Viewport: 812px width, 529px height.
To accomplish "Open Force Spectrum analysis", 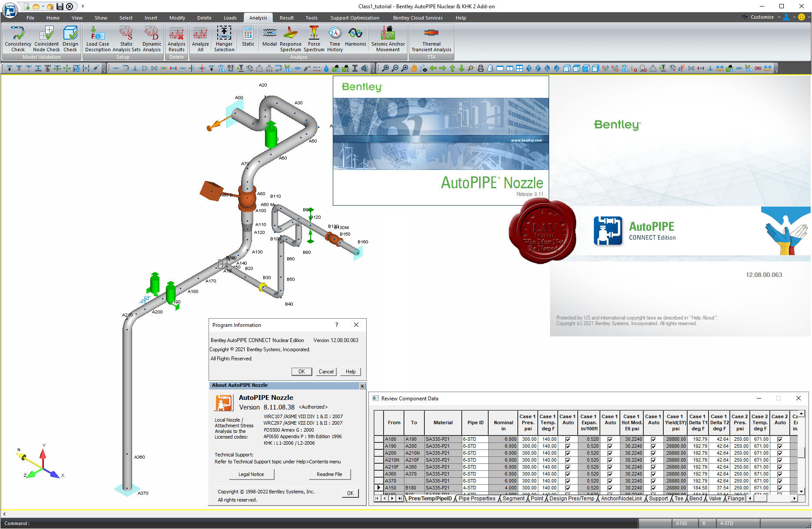I will pos(314,39).
